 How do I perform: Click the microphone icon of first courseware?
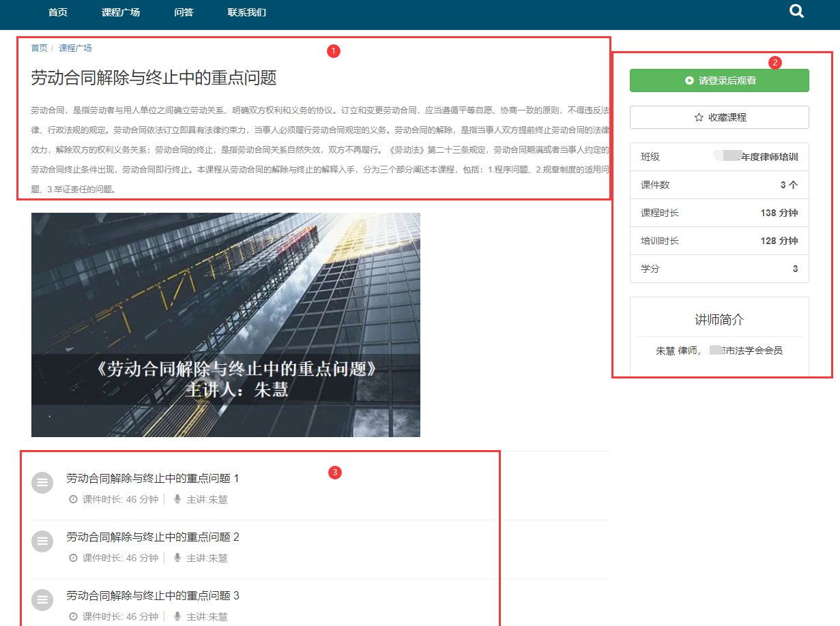pyautogui.click(x=177, y=500)
